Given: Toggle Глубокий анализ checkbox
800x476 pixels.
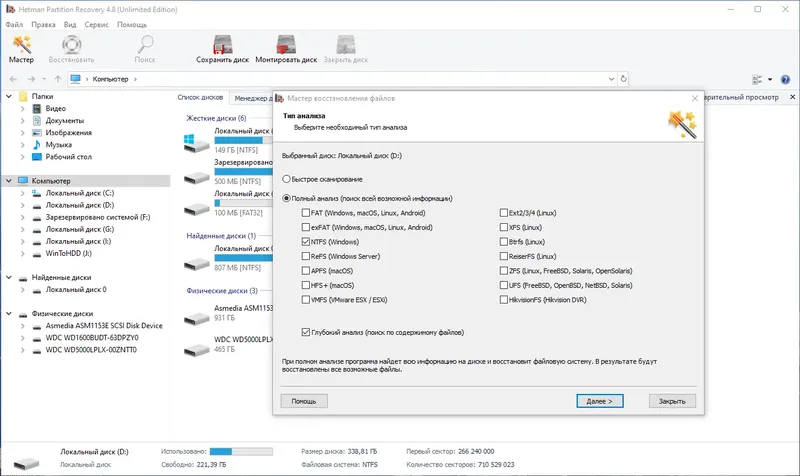Looking at the screenshot, I should click(306, 332).
